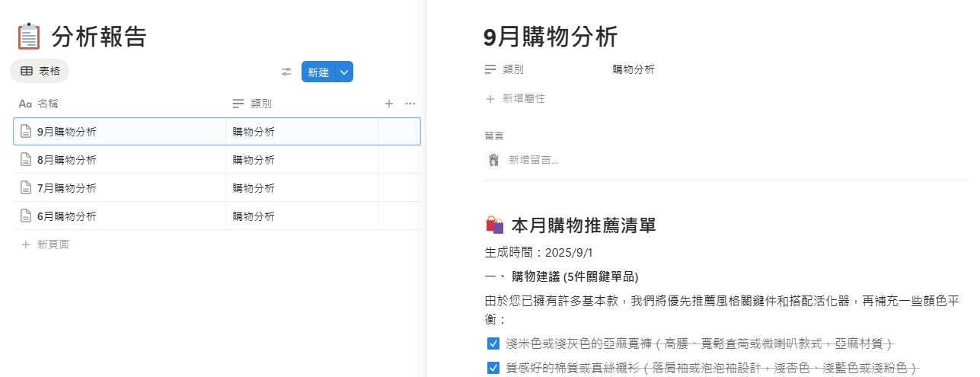Open the view filter settings sliders icon
The width and height of the screenshot is (980, 377).
286,72
